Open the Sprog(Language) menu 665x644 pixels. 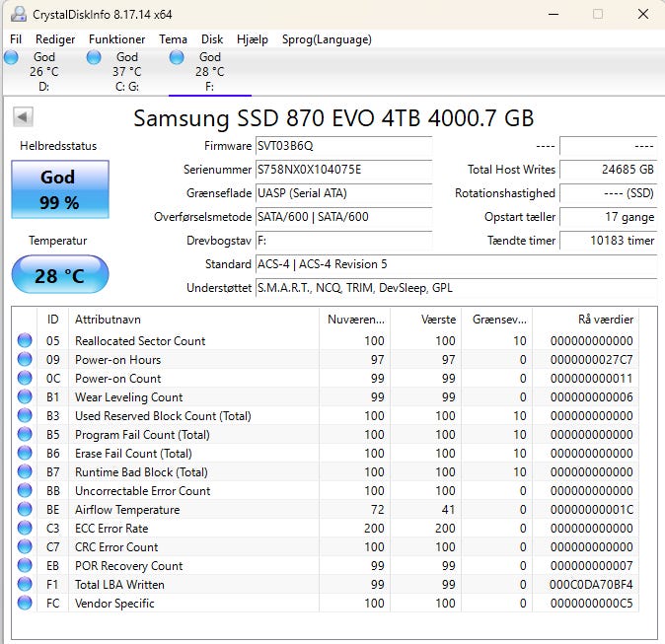[x=327, y=39]
